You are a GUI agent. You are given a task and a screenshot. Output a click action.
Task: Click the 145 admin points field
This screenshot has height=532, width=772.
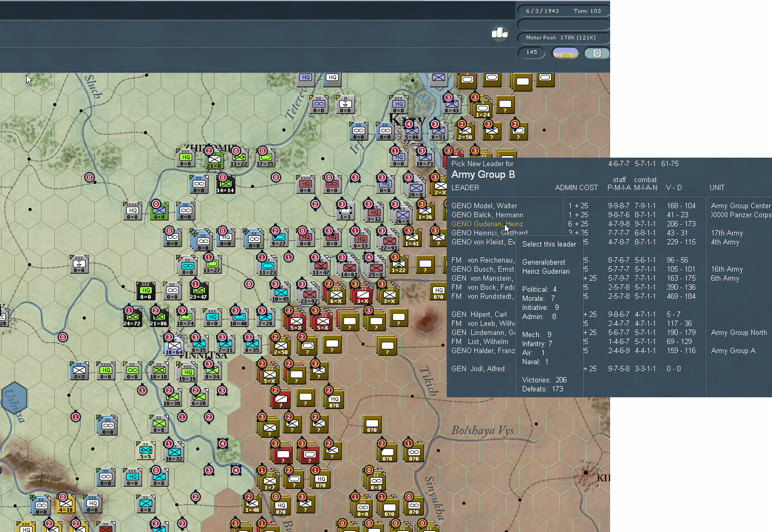(531, 52)
